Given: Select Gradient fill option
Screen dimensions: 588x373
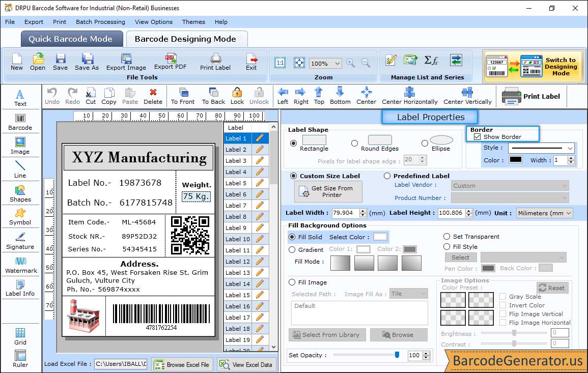Looking at the screenshot, I should (x=292, y=250).
